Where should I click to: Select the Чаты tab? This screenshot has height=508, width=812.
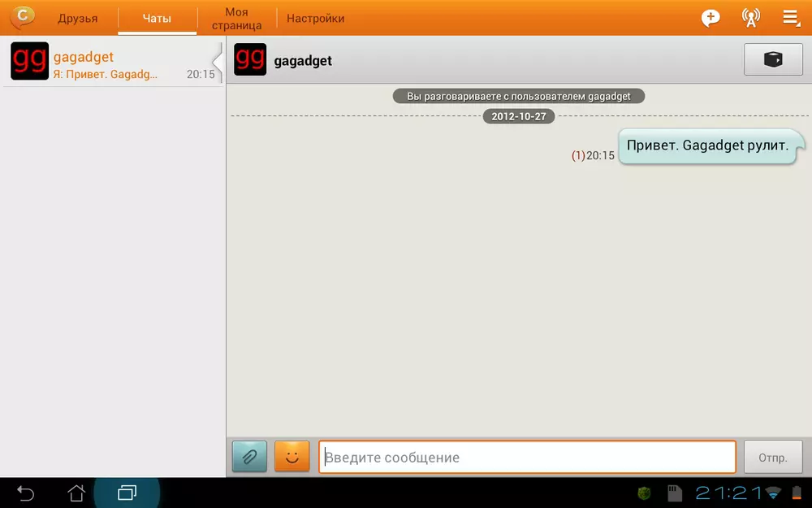point(157,18)
